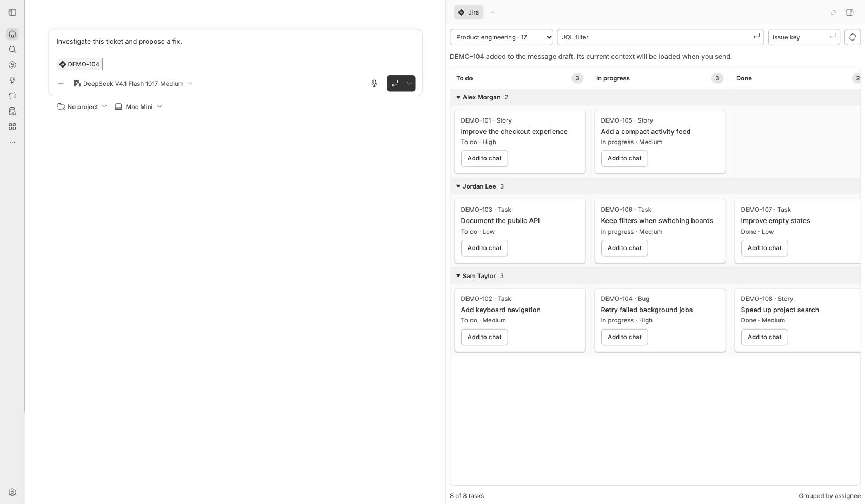The width and height of the screenshot is (865, 504).
Task: Click the refresh icon beside Issue key
Action: pos(853,37)
